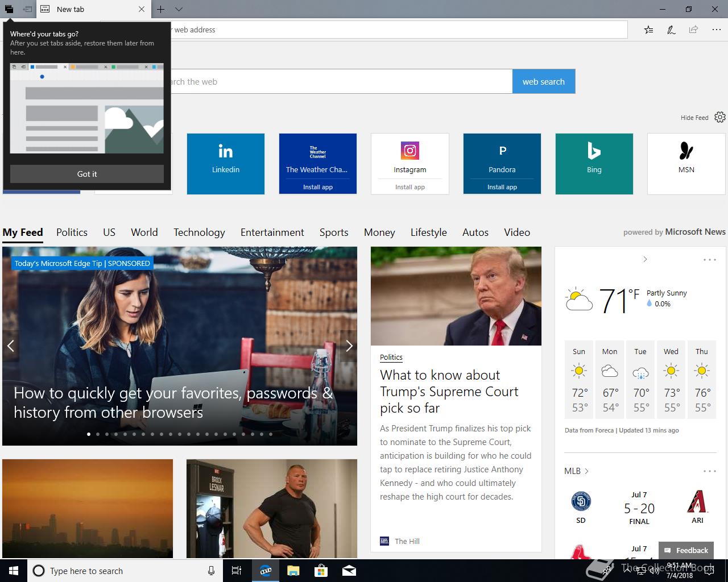Click The Hill source label

coord(407,541)
